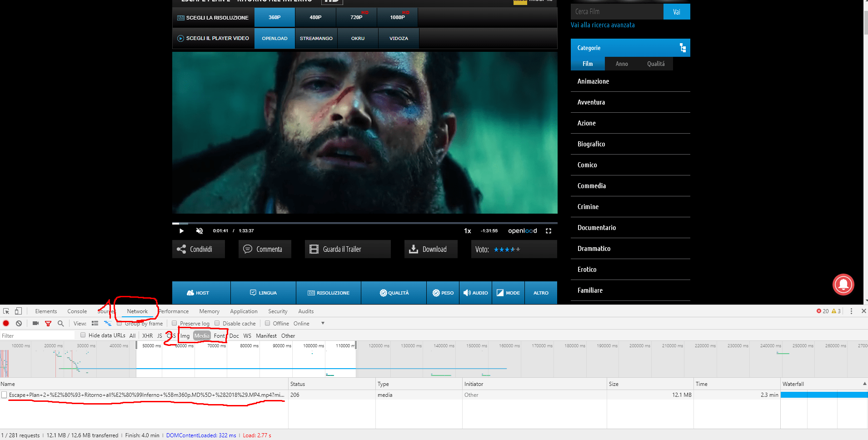Filter requests by Img
This screenshot has width=868, height=440.
(x=185, y=336)
